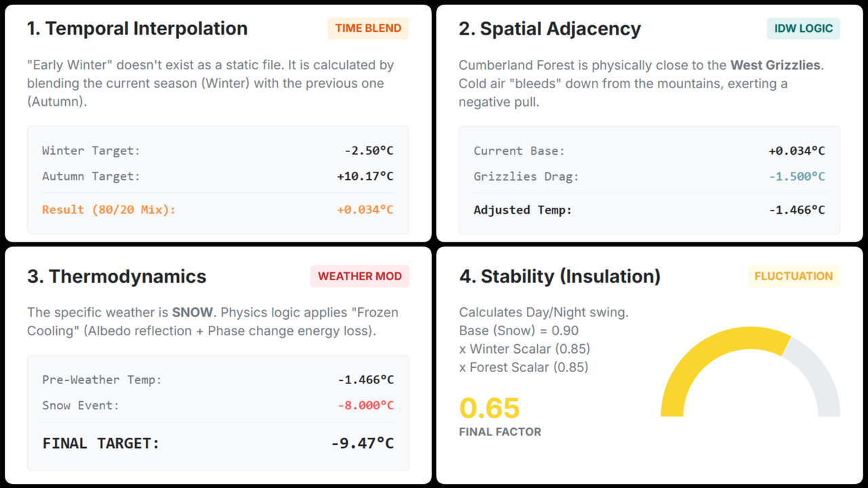Click the Grizzlies Drag value
This screenshot has height=488, width=868.
point(797,176)
